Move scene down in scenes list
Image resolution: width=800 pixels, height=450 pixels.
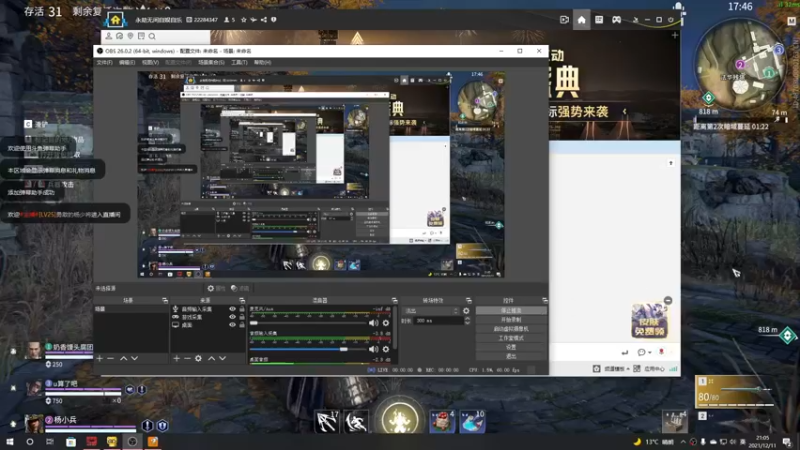(134, 358)
